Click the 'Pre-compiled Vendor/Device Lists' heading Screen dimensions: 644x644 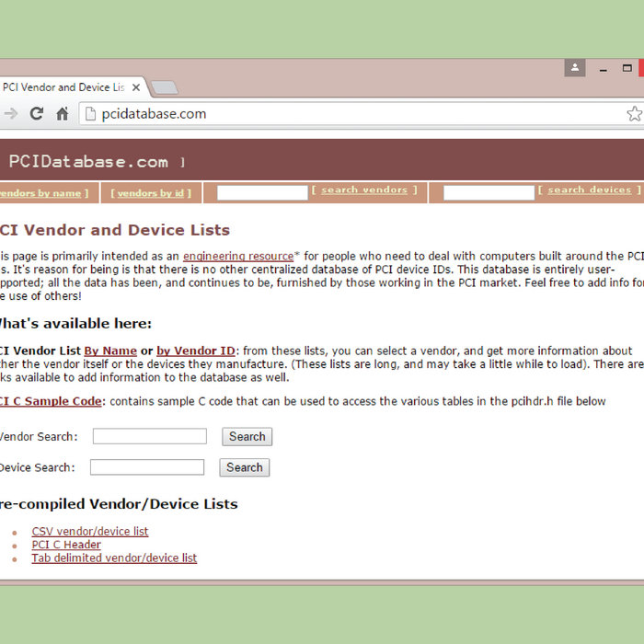coord(119,504)
